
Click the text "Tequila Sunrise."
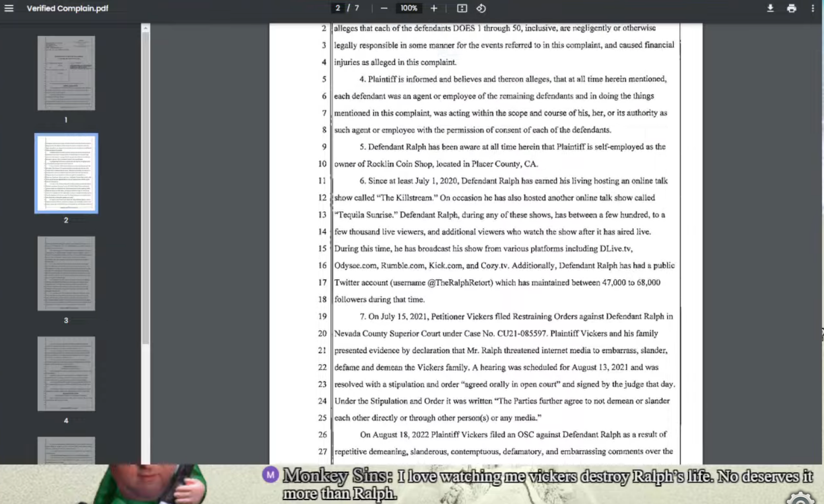point(365,215)
